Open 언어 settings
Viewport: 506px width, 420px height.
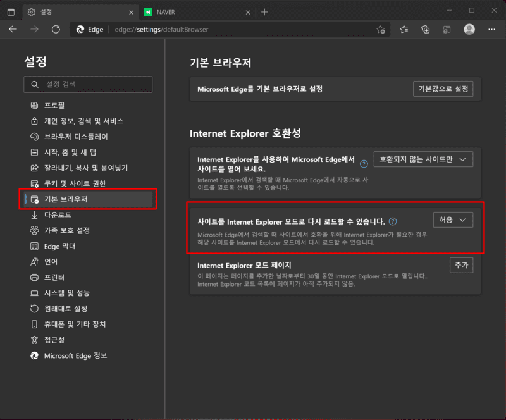pos(88,261)
